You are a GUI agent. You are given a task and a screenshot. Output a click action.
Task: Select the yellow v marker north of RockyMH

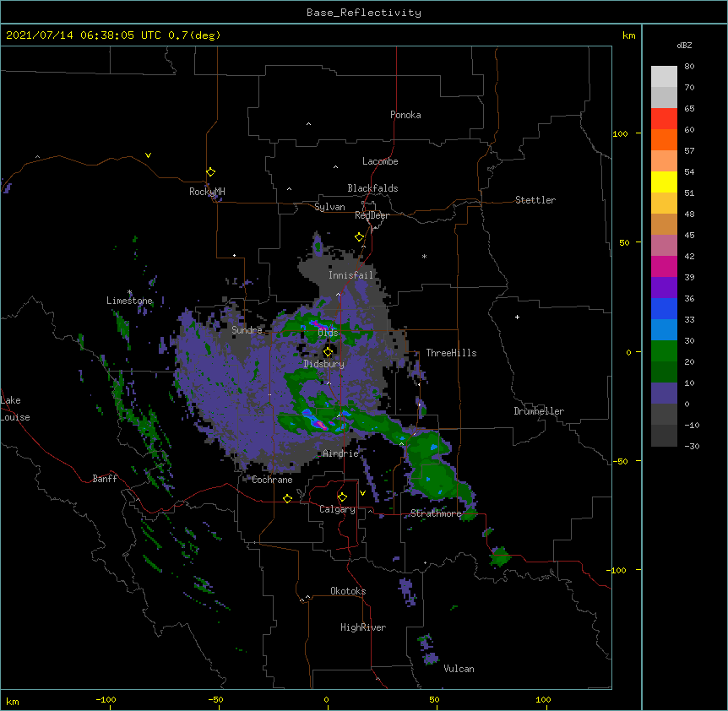click(148, 155)
